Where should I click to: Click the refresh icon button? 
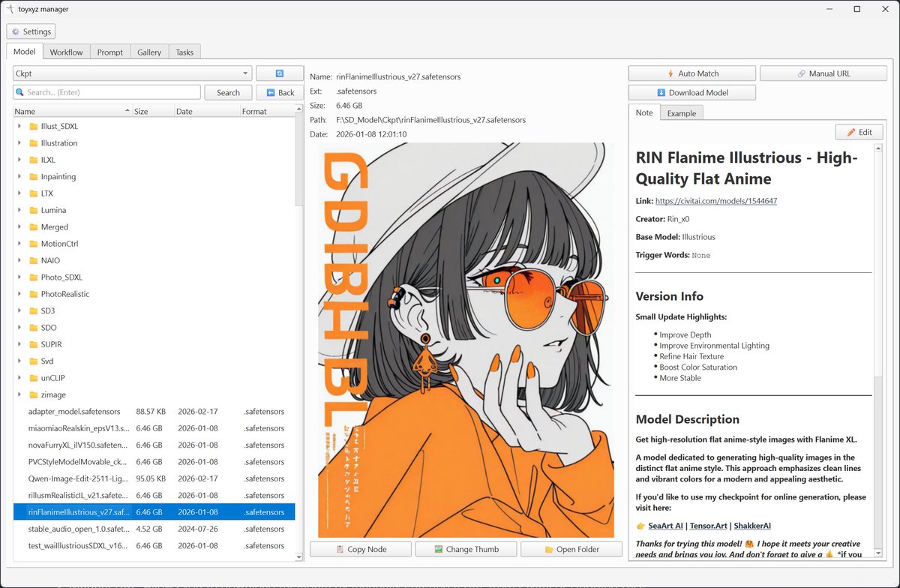click(x=279, y=73)
